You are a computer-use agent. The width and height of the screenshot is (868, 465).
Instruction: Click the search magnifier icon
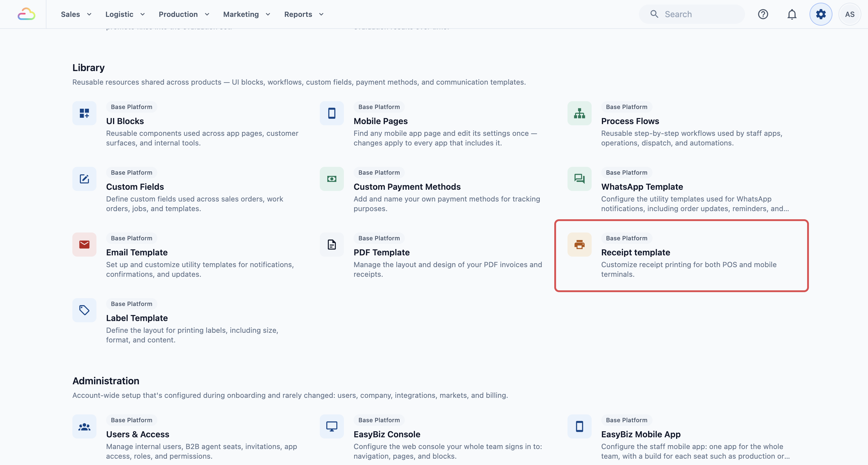click(654, 14)
